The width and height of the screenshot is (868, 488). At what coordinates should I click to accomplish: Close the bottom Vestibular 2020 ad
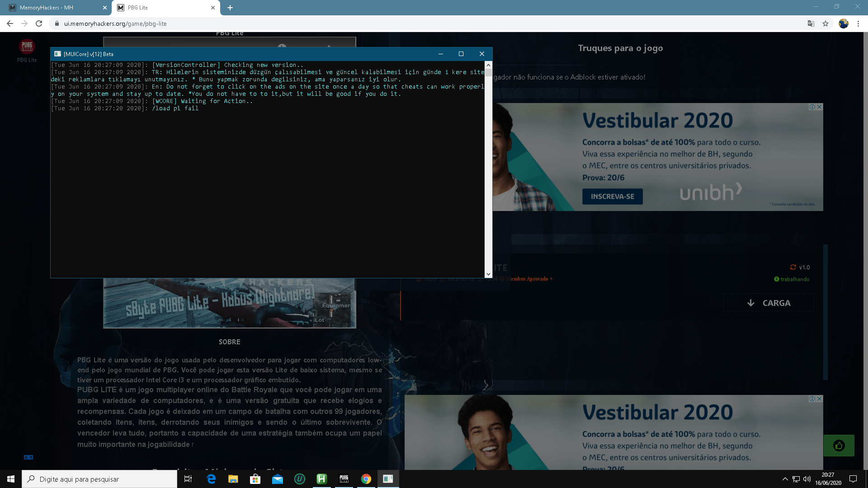click(819, 399)
